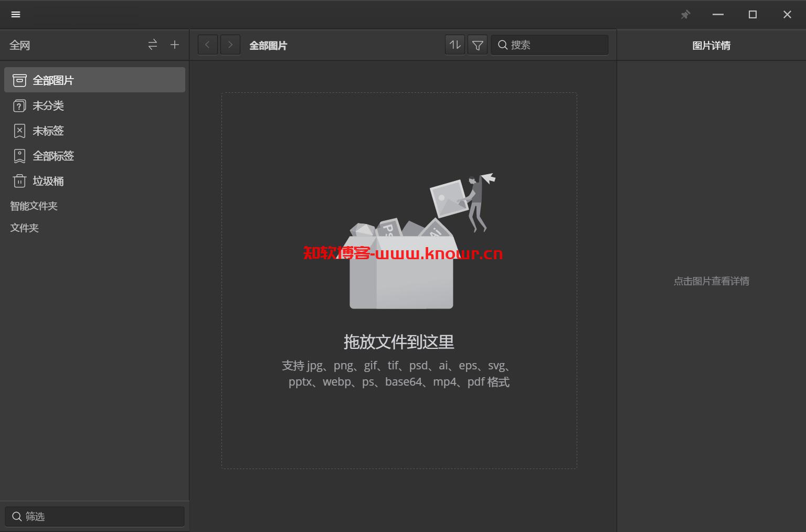This screenshot has height=532, width=806.
Task: Click the 全部图片 title in the toolbar
Action: click(268, 46)
